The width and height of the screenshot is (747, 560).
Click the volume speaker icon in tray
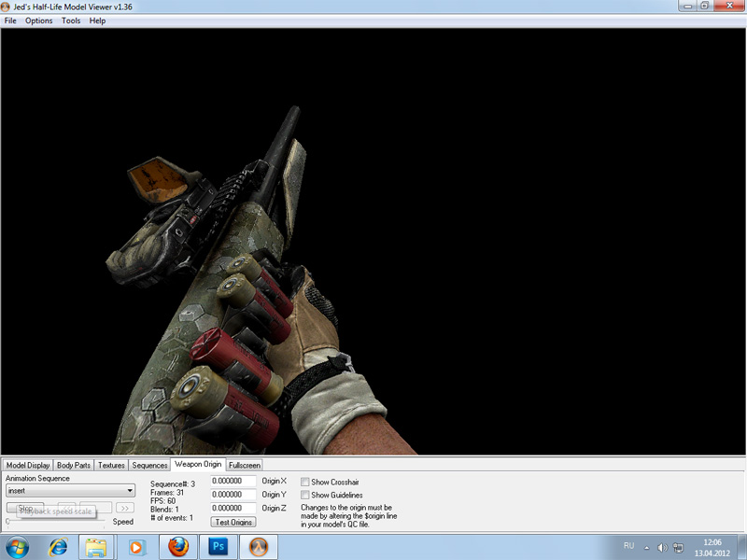[662, 546]
